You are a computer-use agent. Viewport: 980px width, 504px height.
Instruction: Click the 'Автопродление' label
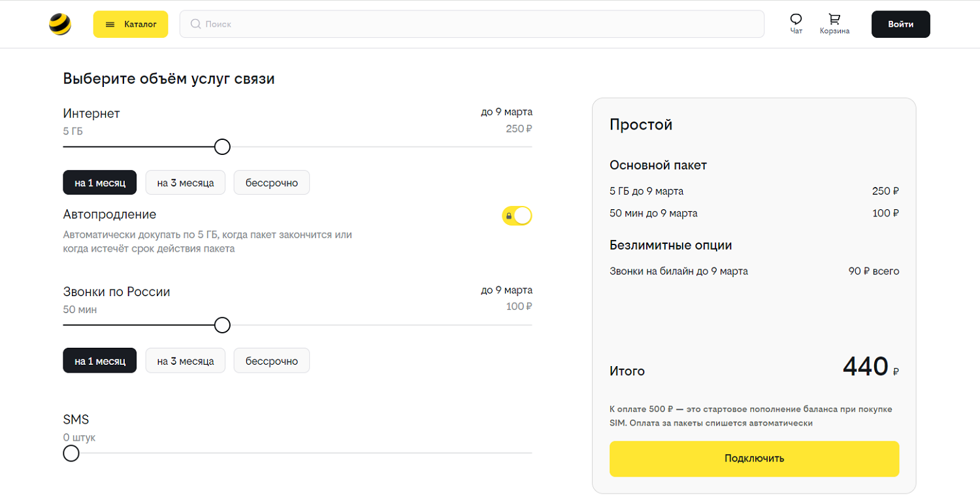(x=110, y=214)
